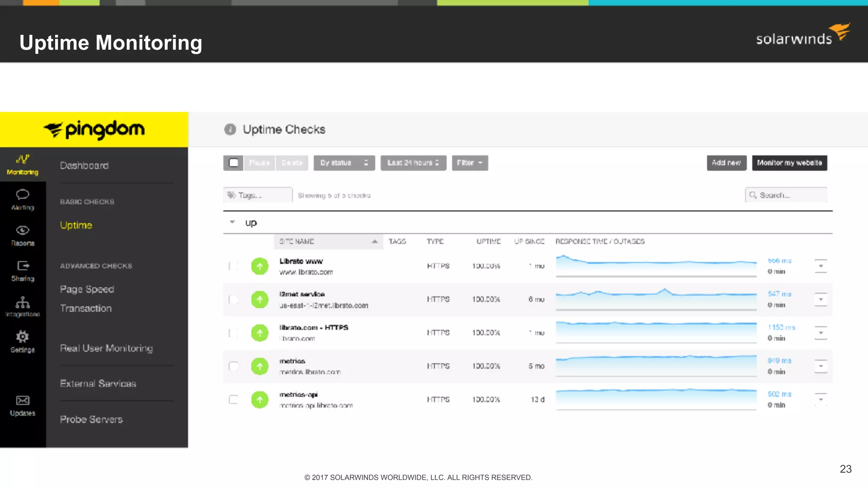Click the Delete button
The image size is (868, 488).
(x=292, y=163)
